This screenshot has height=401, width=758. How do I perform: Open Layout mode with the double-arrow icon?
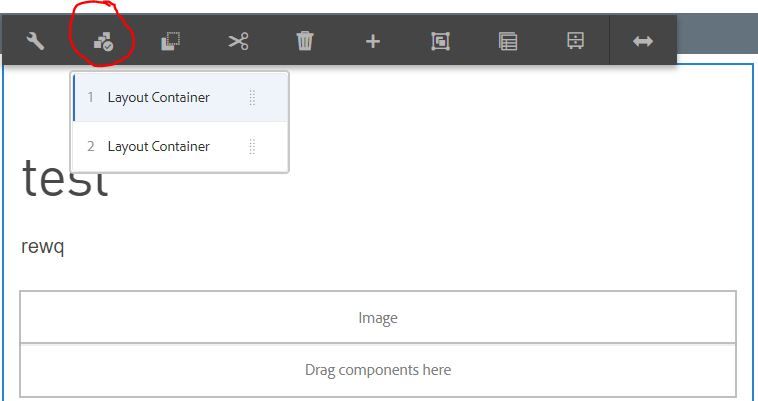(643, 41)
